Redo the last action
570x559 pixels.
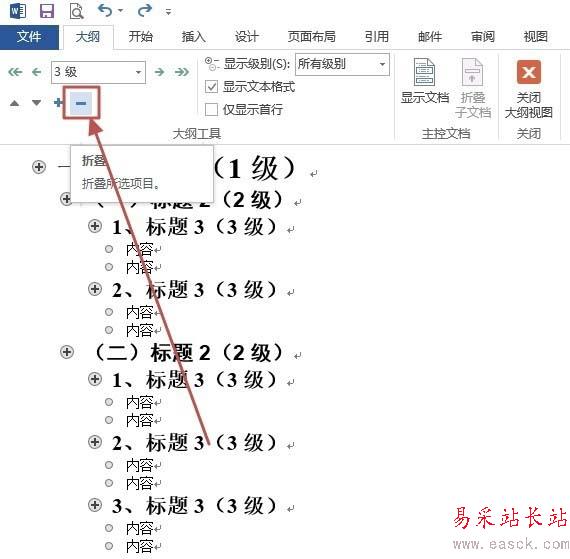tap(145, 11)
